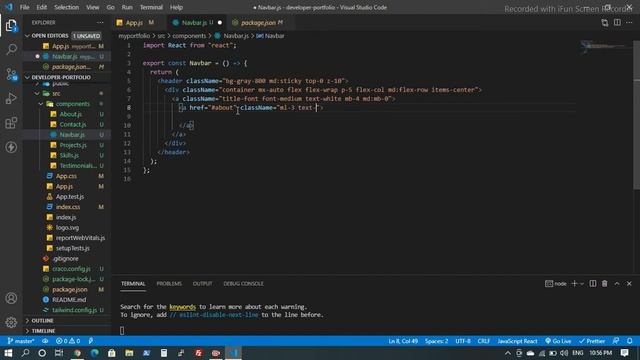Viewport: 640px width, 360px height.
Task: Open README.md in the file tree
Action: [69, 300]
